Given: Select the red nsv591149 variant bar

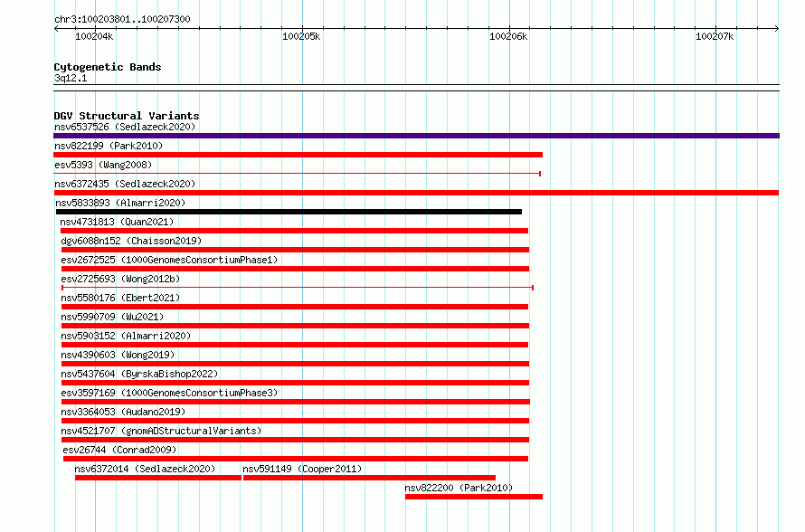Looking at the screenshot, I should 369,478.
